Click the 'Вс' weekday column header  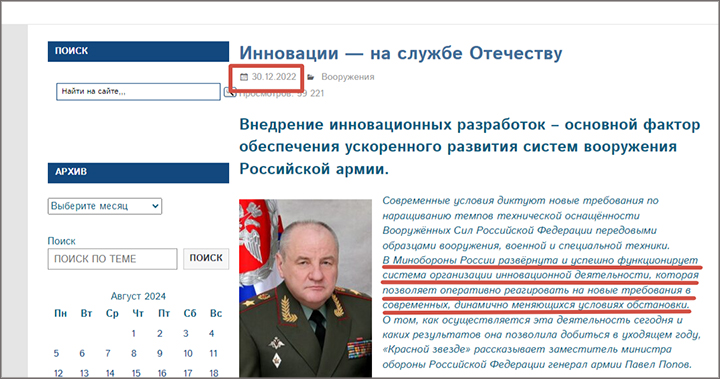click(216, 314)
